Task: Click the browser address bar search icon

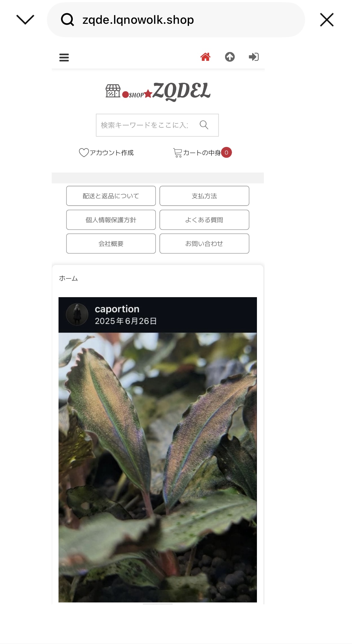Action: (x=67, y=20)
